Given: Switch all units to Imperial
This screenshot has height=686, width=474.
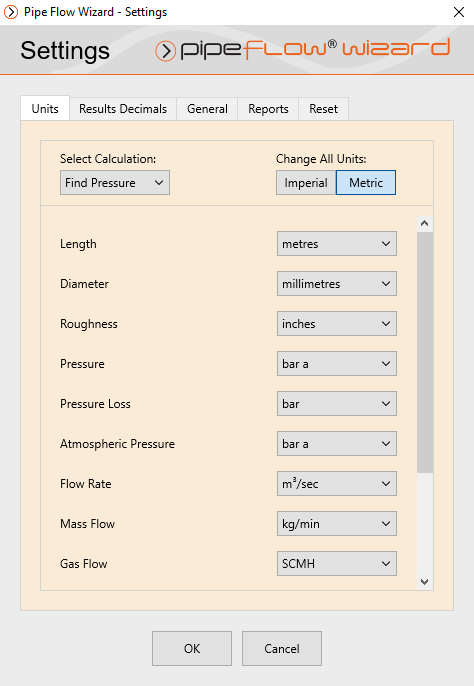Looking at the screenshot, I should point(306,182).
